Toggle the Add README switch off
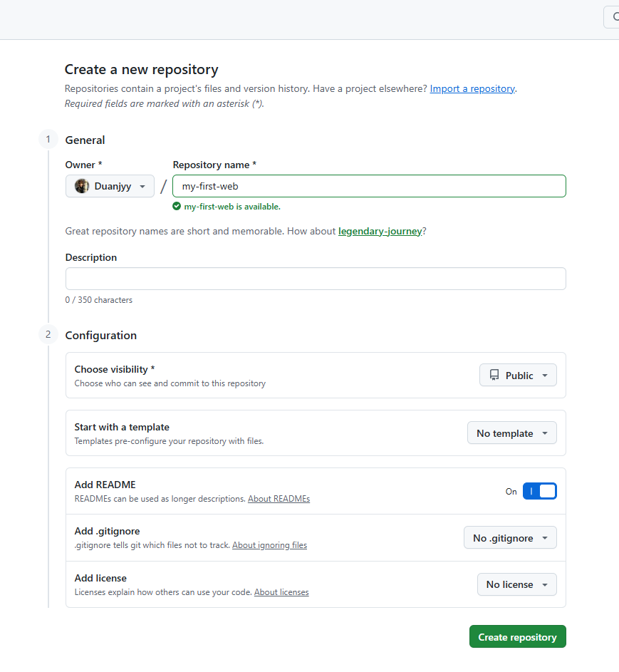Image resolution: width=619 pixels, height=672 pixels. pos(539,491)
